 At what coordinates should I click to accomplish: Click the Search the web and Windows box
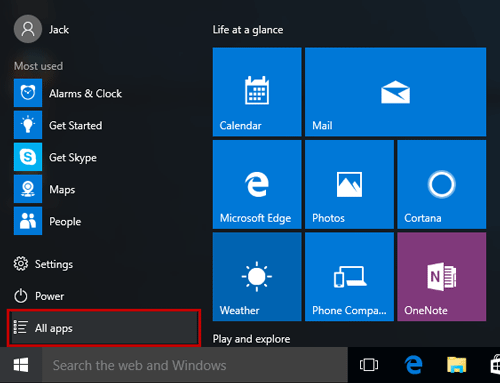(195, 365)
